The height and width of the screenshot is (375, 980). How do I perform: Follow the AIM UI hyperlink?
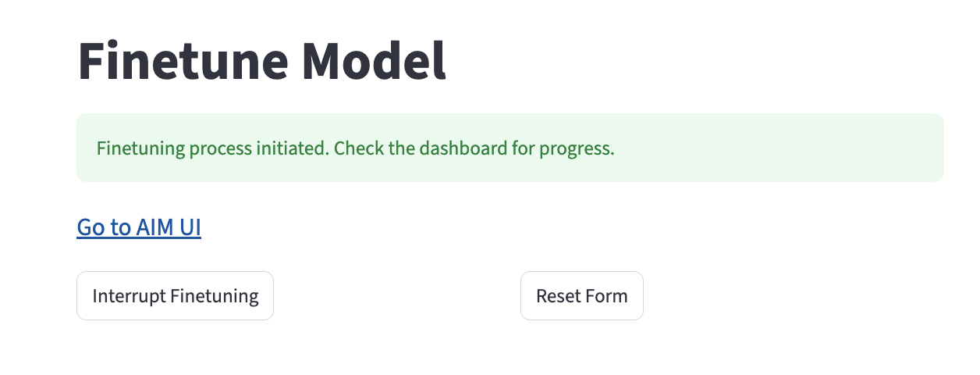(x=139, y=227)
